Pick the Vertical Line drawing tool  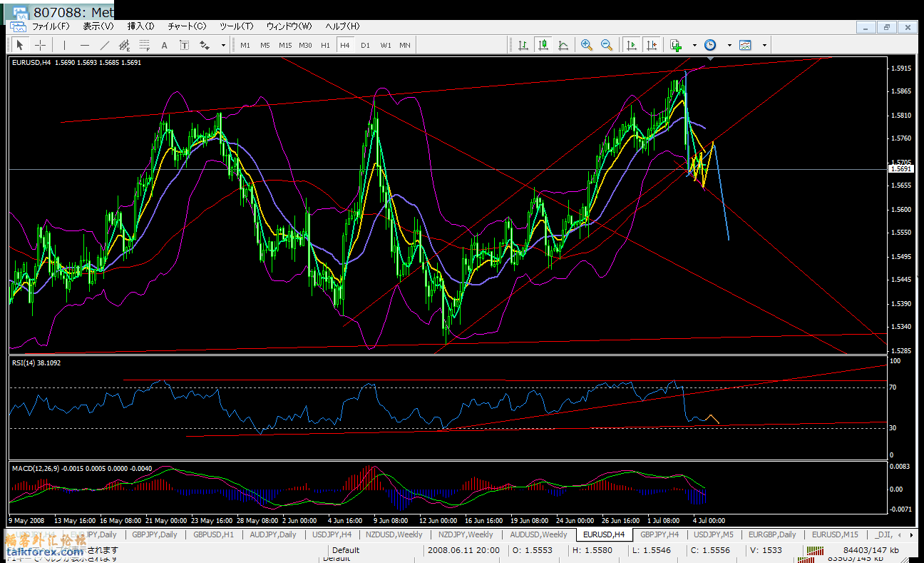(x=64, y=45)
